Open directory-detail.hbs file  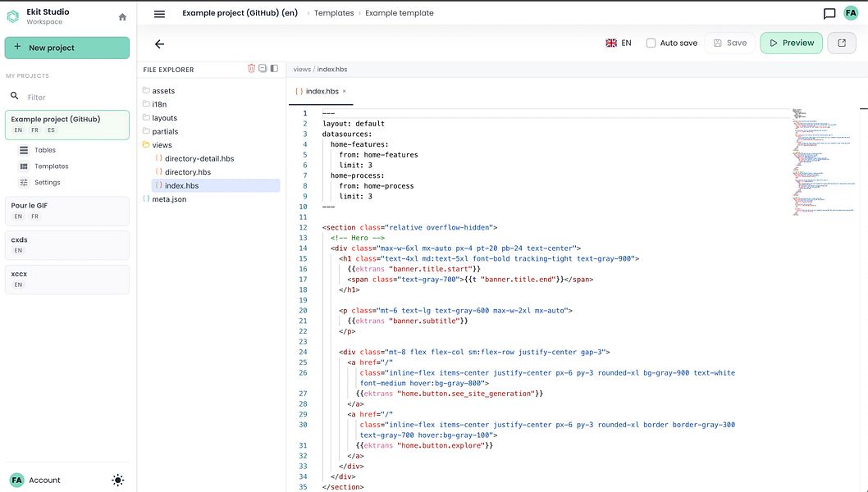[x=199, y=159]
